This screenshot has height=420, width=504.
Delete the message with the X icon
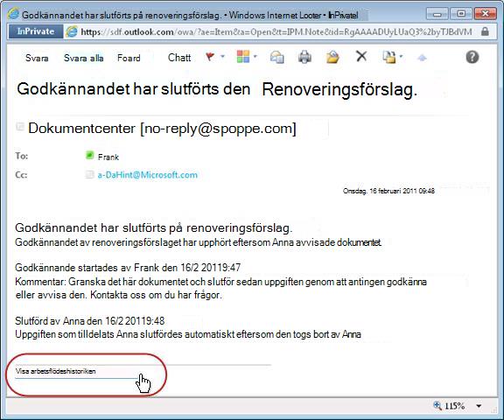[x=361, y=57]
